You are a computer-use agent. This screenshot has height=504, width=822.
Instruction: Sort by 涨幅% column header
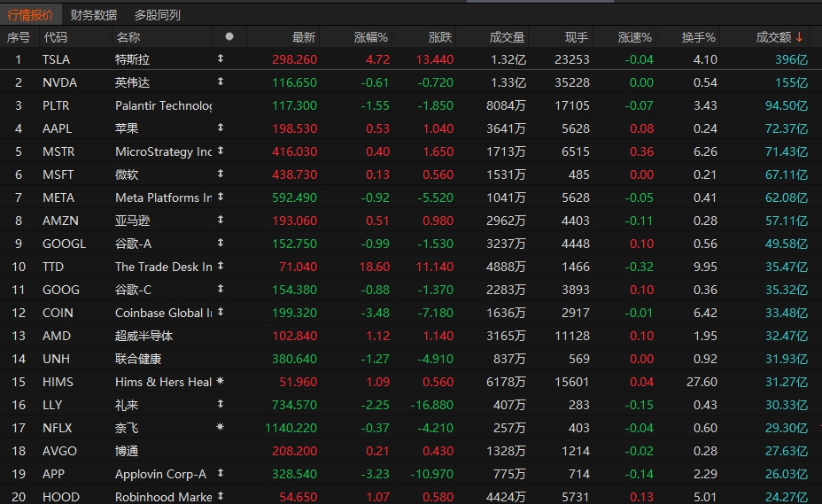[370, 37]
